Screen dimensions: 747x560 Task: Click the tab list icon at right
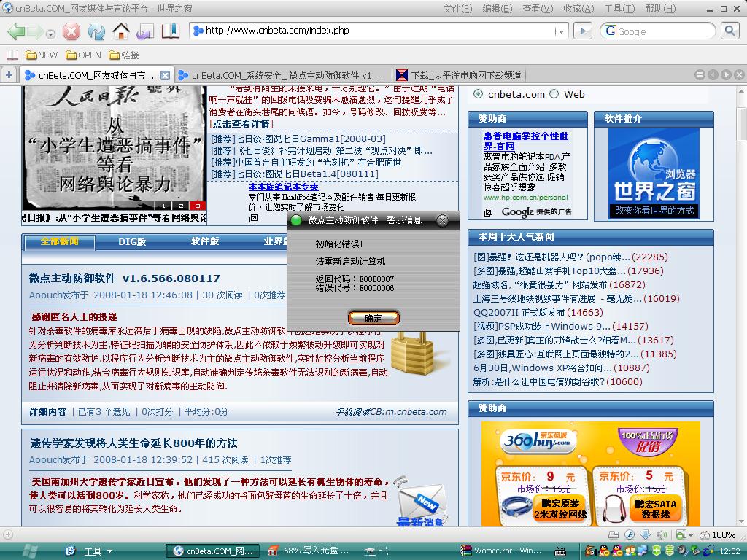pyautogui.click(x=700, y=75)
